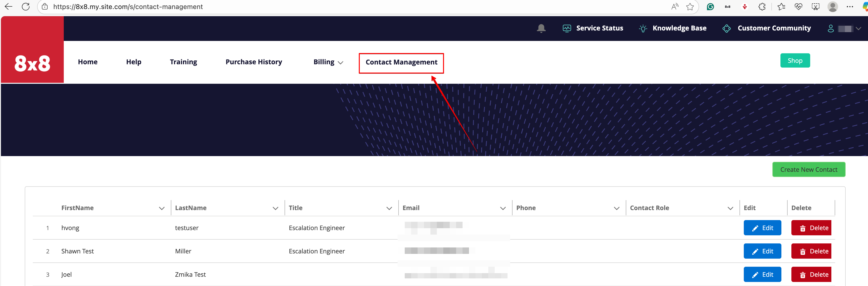Switch to the Purchase History tab
This screenshot has height=286, width=868.
[253, 62]
